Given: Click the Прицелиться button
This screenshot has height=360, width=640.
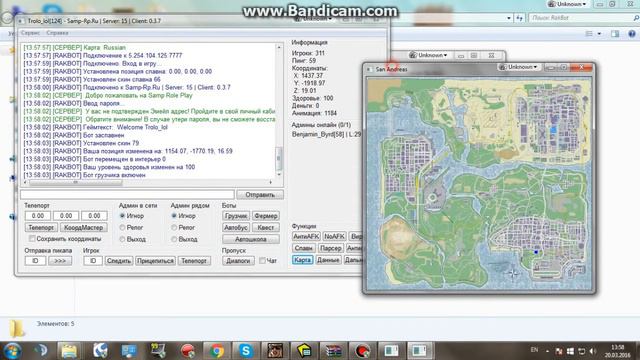Looking at the screenshot, I should click(155, 260).
